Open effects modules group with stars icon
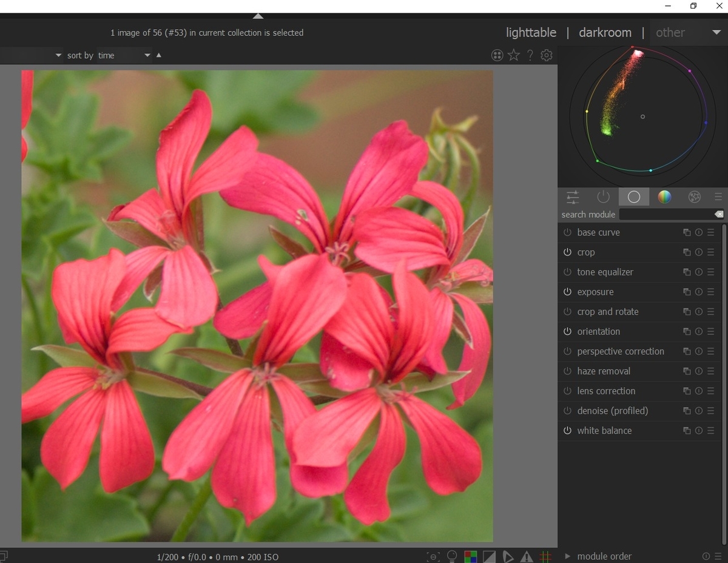728x563 pixels. 695,197
